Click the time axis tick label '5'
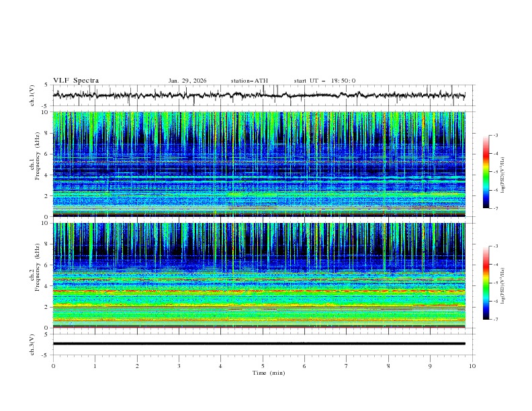 click(263, 366)
